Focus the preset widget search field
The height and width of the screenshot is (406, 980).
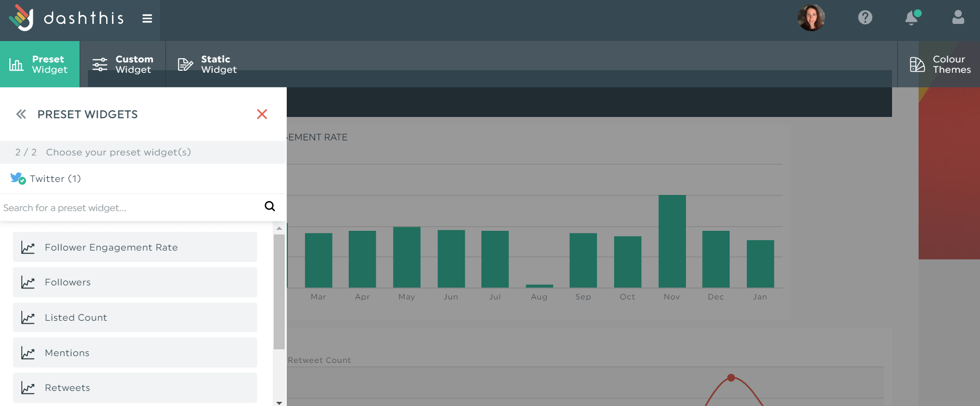[130, 207]
